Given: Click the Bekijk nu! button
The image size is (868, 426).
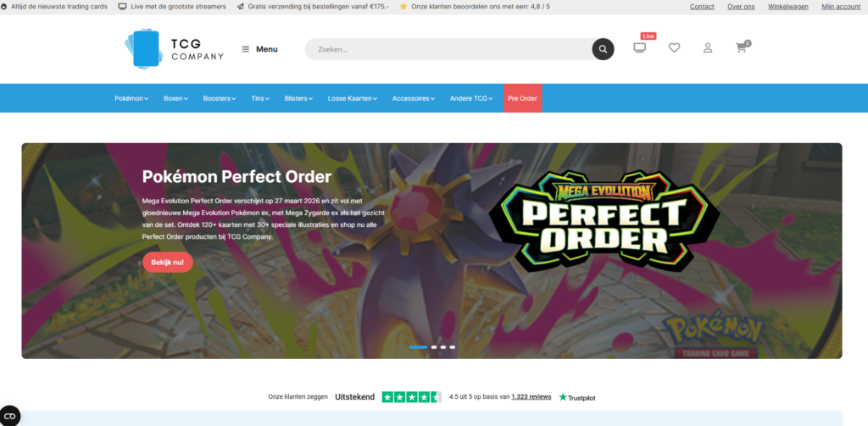Looking at the screenshot, I should [x=168, y=263].
